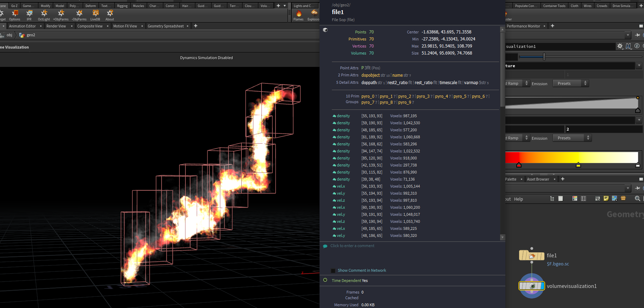Click the network editor search magnifier icon

(x=637, y=199)
